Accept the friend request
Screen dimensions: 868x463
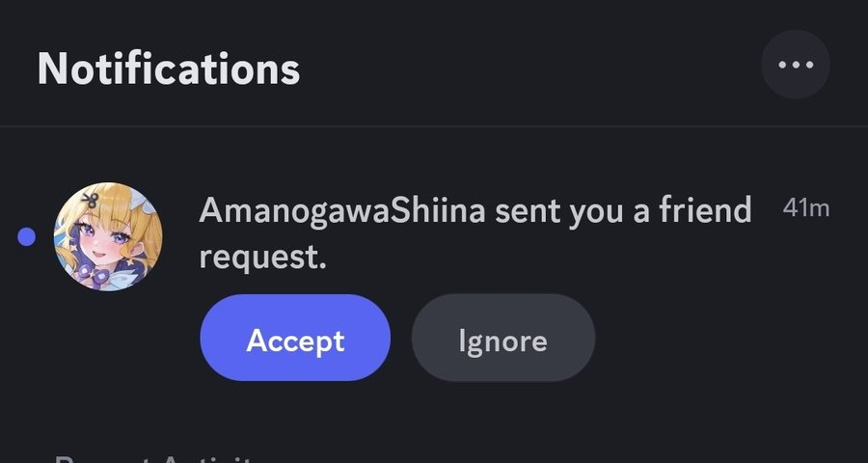pyautogui.click(x=295, y=338)
